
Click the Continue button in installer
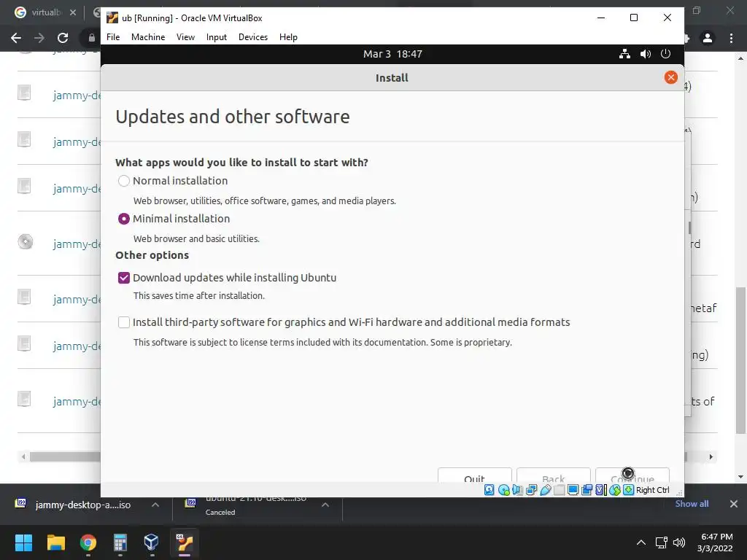point(632,475)
